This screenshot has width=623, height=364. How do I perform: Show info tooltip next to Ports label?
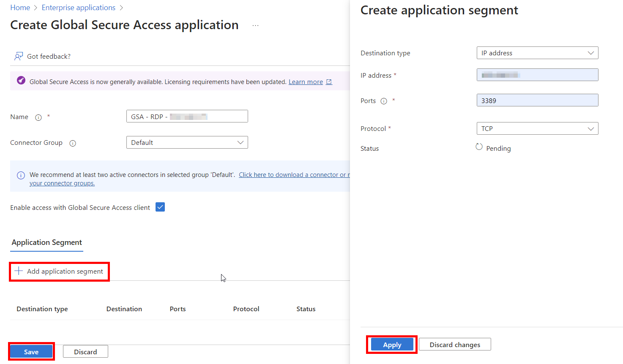tap(384, 101)
